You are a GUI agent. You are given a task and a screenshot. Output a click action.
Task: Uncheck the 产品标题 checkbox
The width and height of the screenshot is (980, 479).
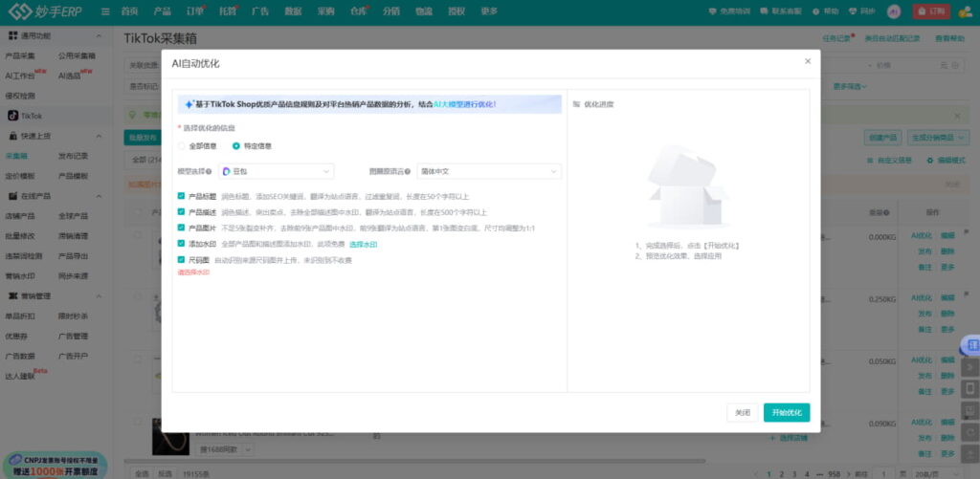[181, 196]
